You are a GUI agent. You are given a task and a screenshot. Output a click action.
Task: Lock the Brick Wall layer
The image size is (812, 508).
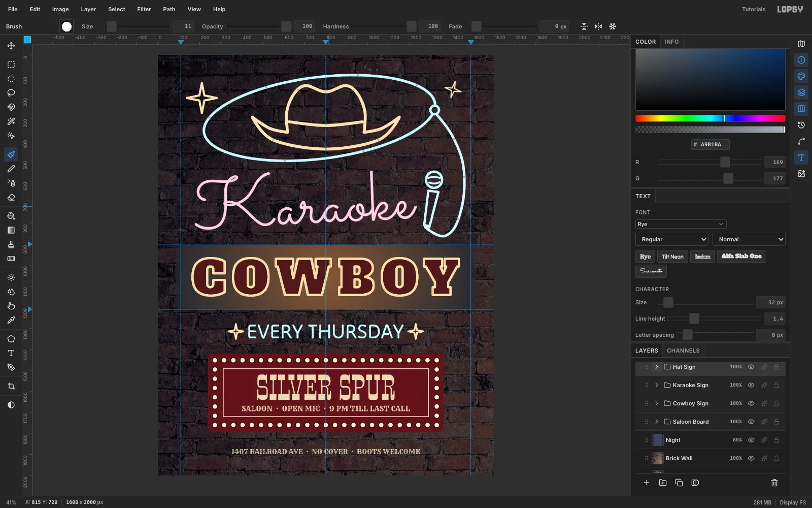pyautogui.click(x=776, y=458)
